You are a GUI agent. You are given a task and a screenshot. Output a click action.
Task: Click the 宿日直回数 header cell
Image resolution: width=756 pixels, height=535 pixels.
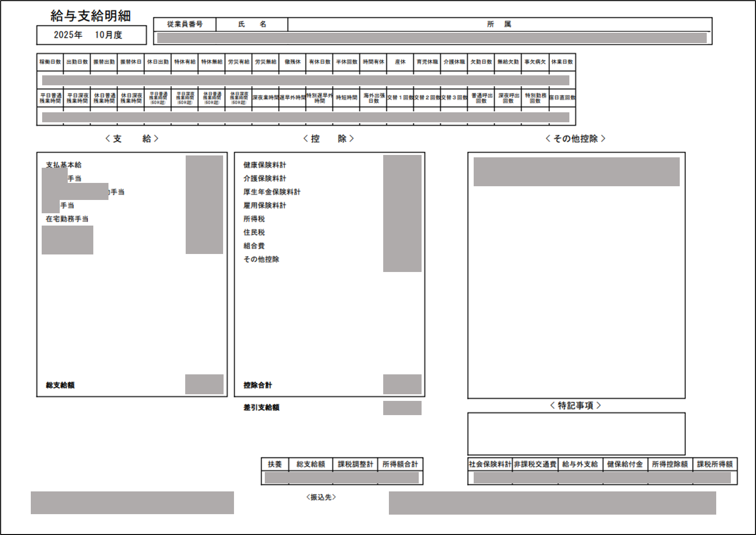point(562,98)
